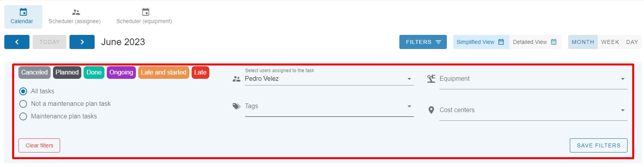Click the SAVE FILTERS button
This screenshot has width=644, height=167.
pyautogui.click(x=598, y=145)
